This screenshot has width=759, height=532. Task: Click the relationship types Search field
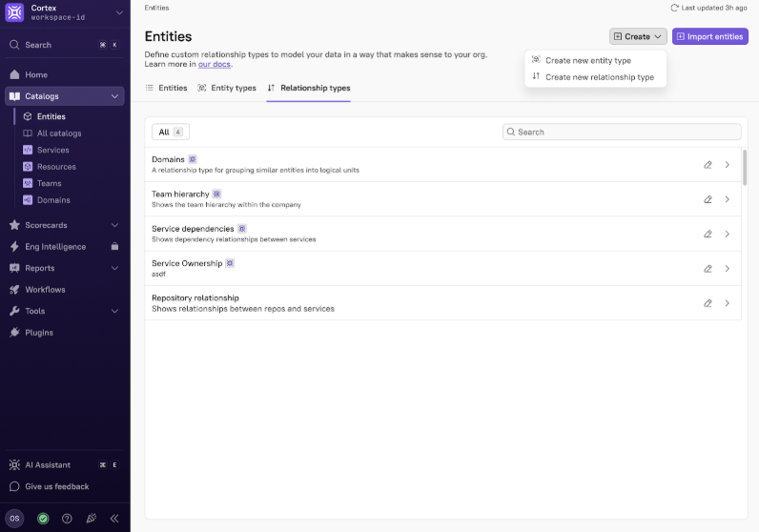point(622,133)
